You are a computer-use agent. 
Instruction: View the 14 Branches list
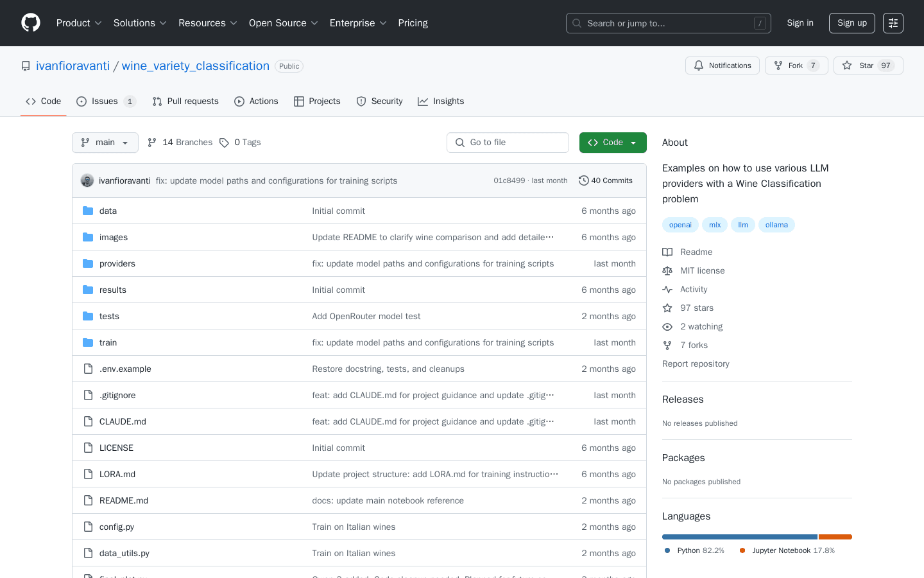point(180,143)
